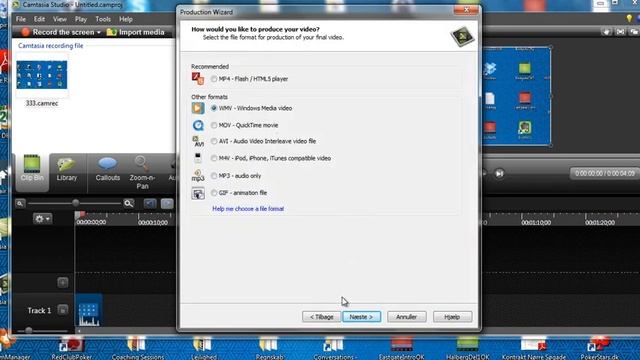Click Import media button
The width and height of the screenshot is (640, 360).
(136, 32)
